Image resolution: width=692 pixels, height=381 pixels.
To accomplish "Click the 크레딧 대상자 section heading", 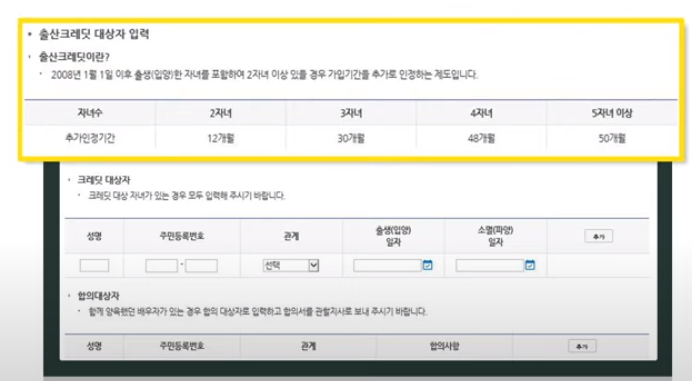I will coord(104,180).
